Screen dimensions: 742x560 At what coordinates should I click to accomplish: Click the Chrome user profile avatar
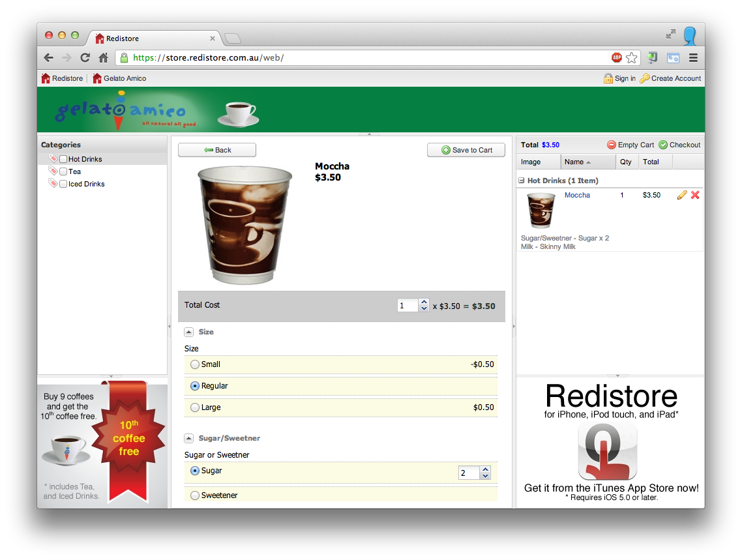690,35
